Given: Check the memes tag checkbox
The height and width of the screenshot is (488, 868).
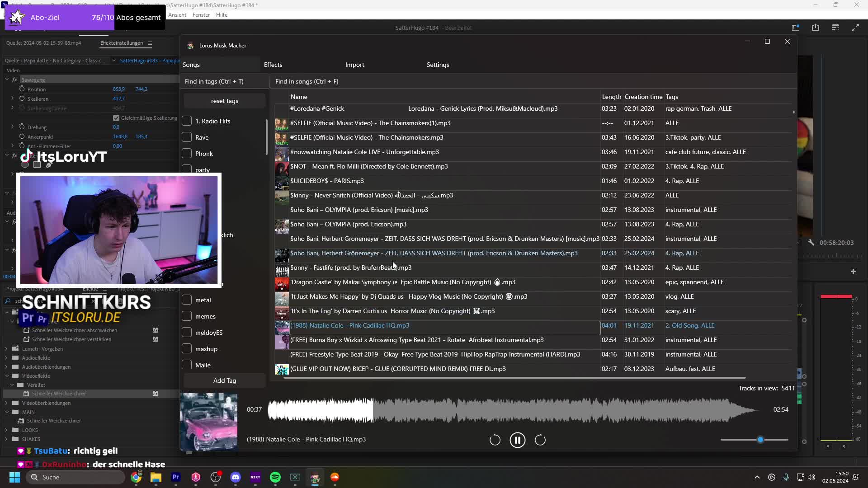Looking at the screenshot, I should (187, 316).
